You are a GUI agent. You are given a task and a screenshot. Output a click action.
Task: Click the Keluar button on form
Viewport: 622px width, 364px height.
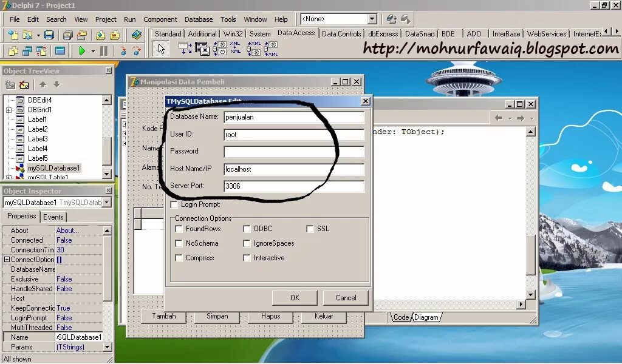324,316
